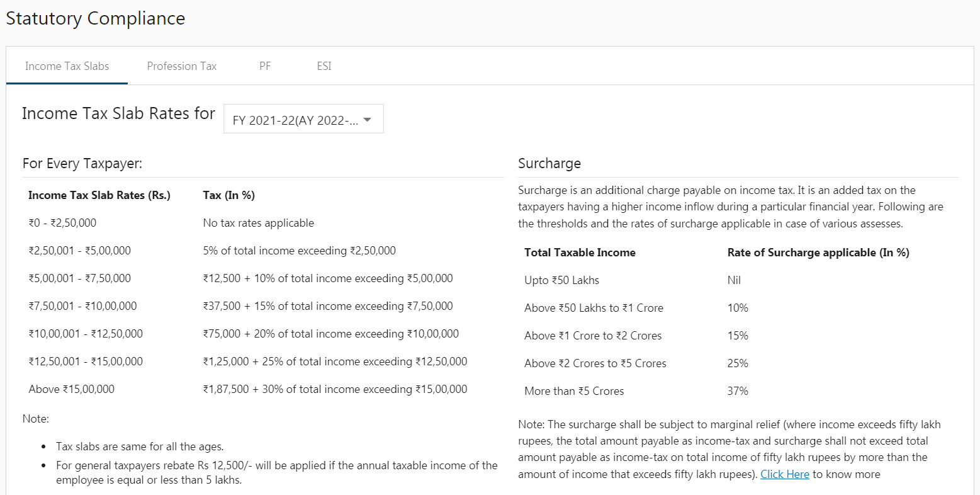Click the 'Total Taxable Income' column header
Viewport: 980px width, 495px height.
point(580,253)
